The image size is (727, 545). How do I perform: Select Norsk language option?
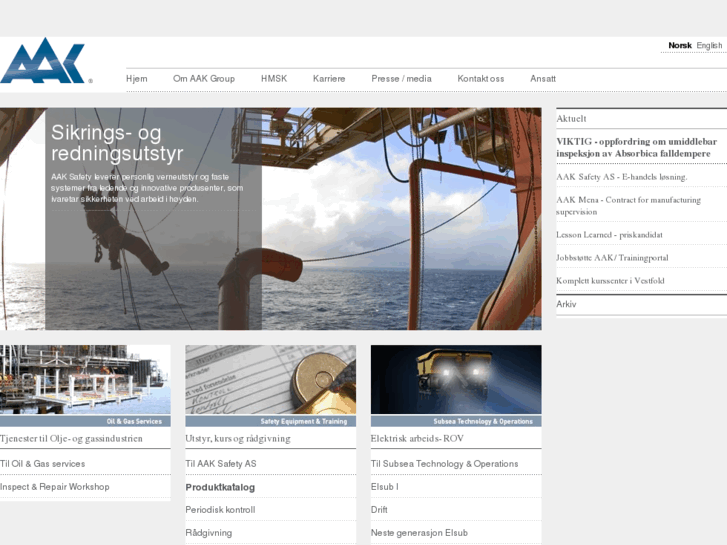click(680, 46)
